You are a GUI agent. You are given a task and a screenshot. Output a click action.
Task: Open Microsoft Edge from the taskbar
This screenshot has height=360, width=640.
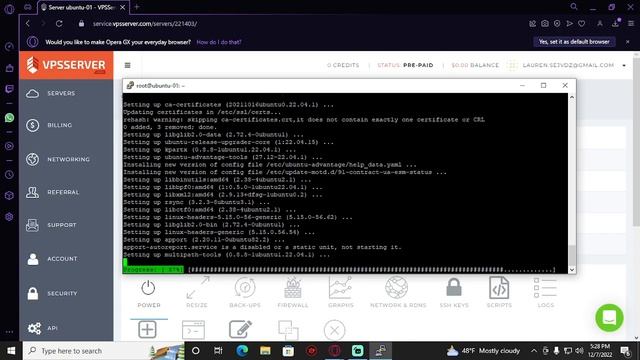point(242,351)
